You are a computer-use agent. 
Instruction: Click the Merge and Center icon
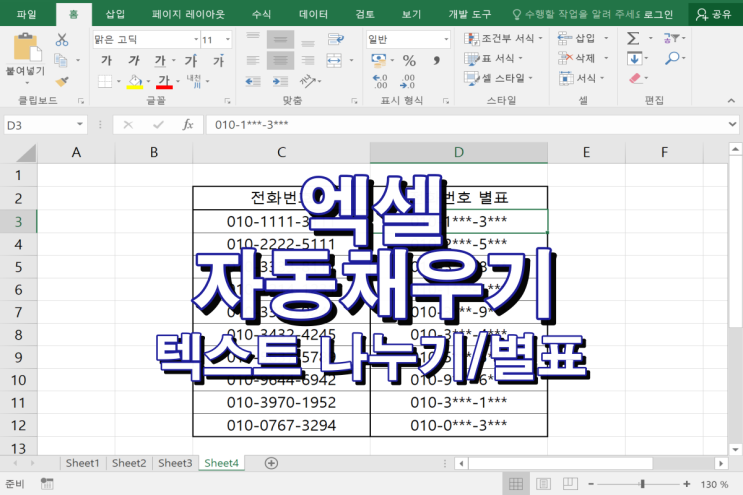point(334,60)
